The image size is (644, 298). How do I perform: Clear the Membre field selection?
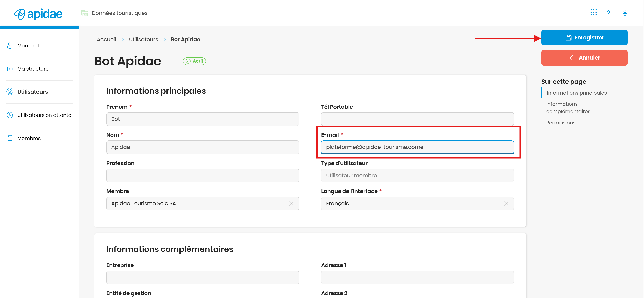291,204
